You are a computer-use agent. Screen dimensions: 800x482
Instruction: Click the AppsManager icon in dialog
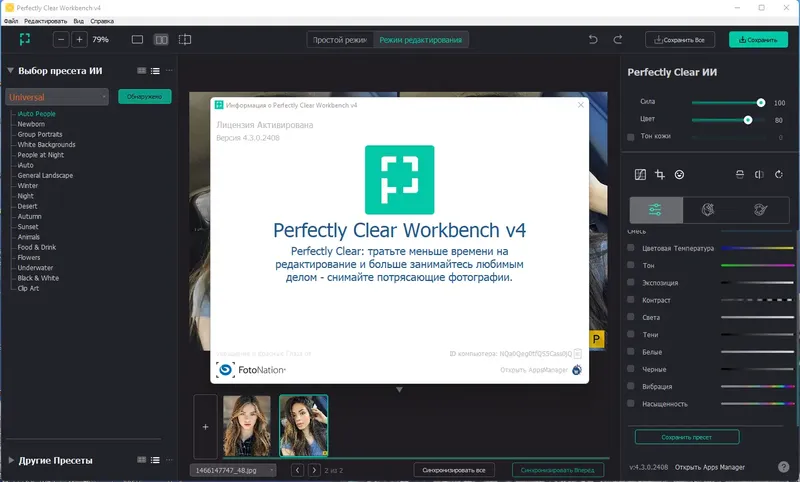pos(577,370)
